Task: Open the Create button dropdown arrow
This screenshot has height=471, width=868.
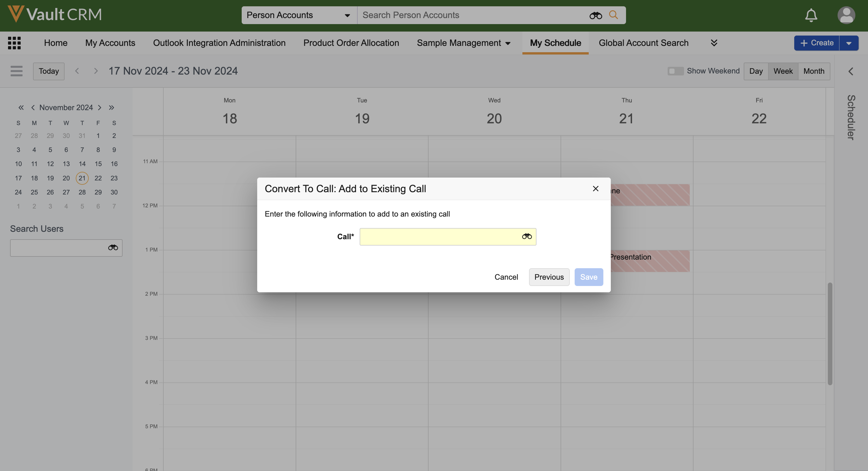Action: point(848,43)
